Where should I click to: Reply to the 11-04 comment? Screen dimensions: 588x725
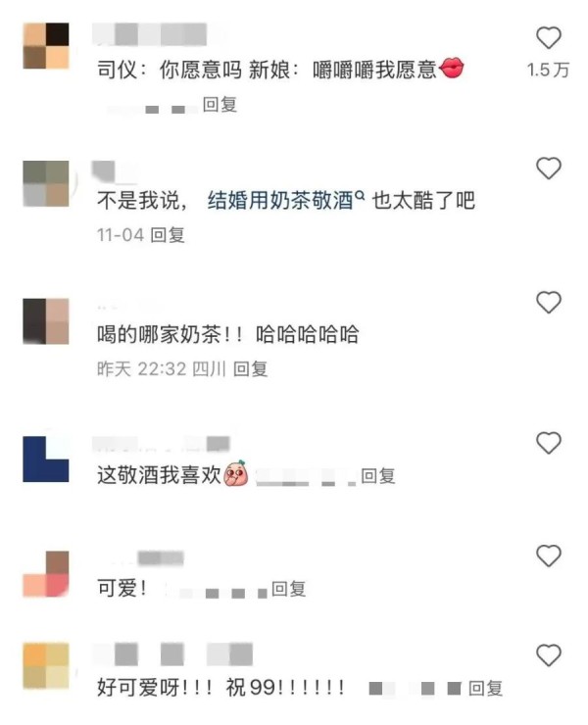point(168,235)
